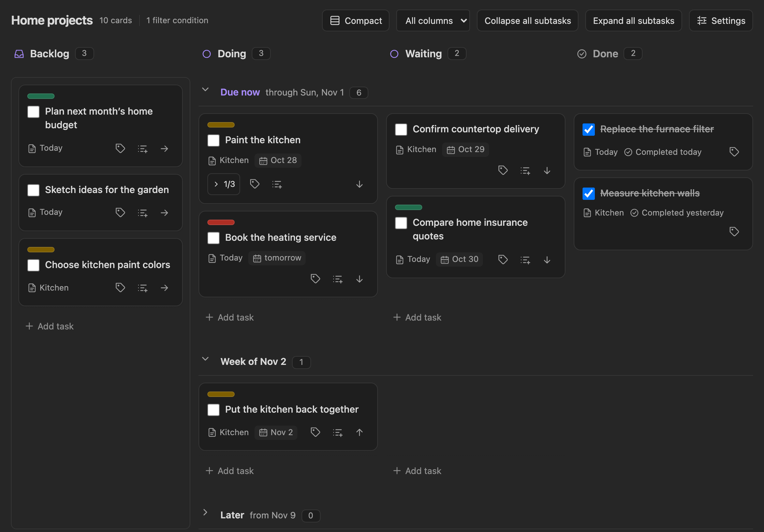Click tag icon on Measure kitchen walls card
Image resolution: width=764 pixels, height=532 pixels.
click(x=734, y=232)
